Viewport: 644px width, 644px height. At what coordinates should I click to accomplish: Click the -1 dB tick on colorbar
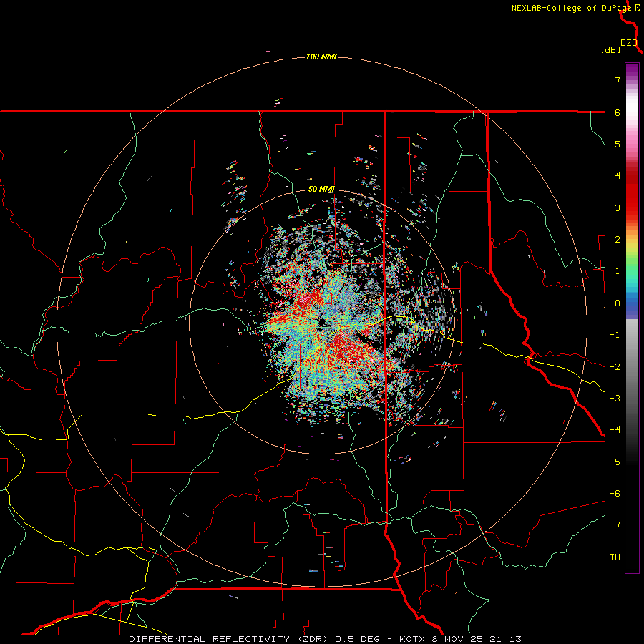[615, 335]
